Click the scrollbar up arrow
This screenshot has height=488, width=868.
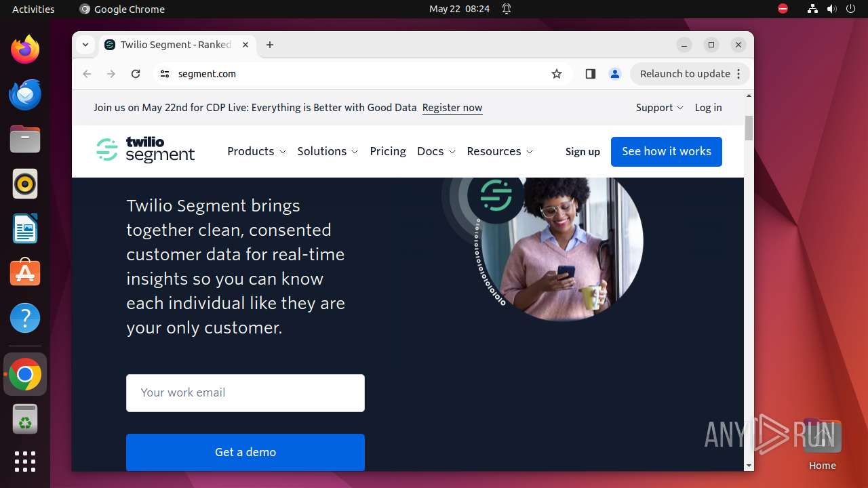click(x=749, y=96)
